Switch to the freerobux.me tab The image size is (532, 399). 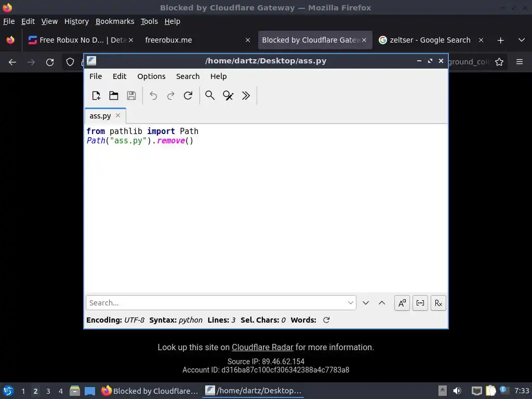tap(197, 40)
